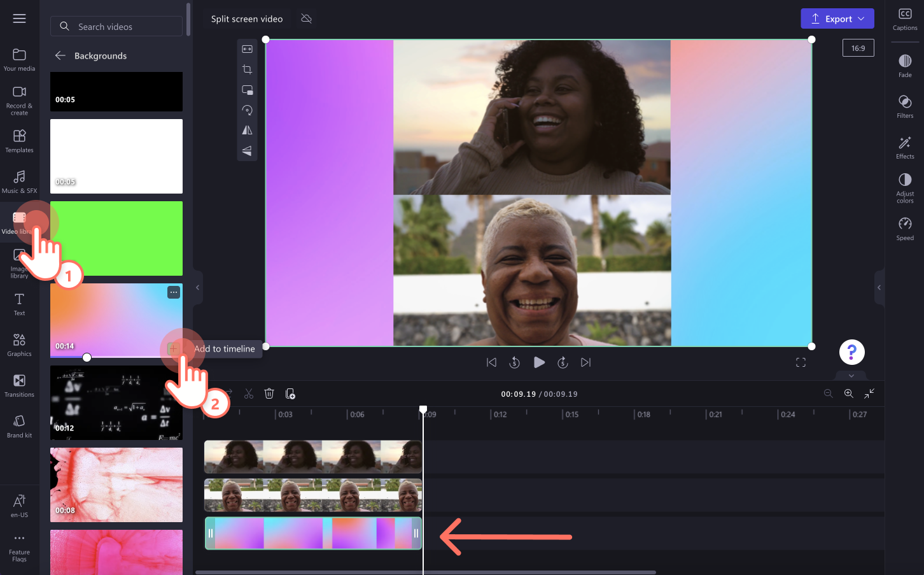Image resolution: width=924 pixels, height=575 pixels.
Task: Switch to the Templates tab in sidebar
Action: click(x=19, y=141)
